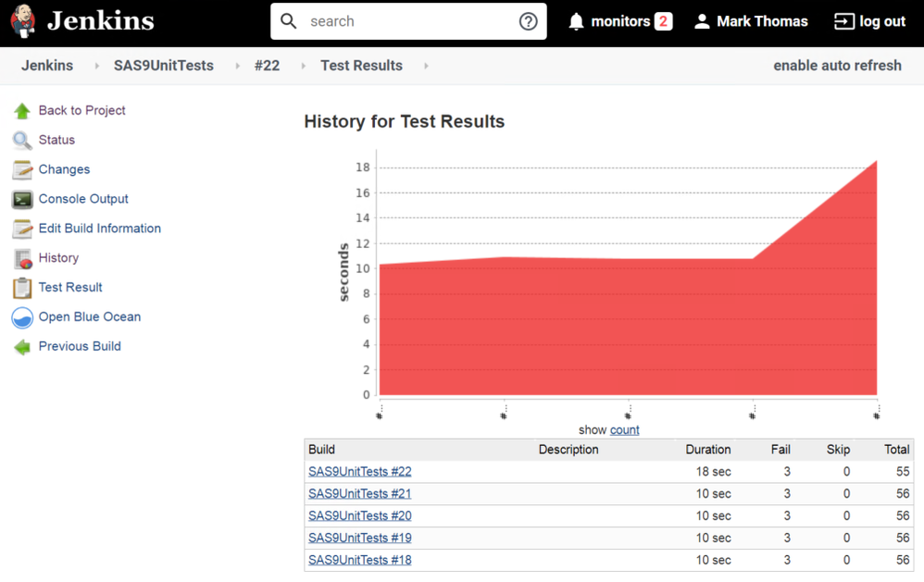This screenshot has height=582, width=924.
Task: Click the log out arrow icon
Action: click(x=843, y=22)
